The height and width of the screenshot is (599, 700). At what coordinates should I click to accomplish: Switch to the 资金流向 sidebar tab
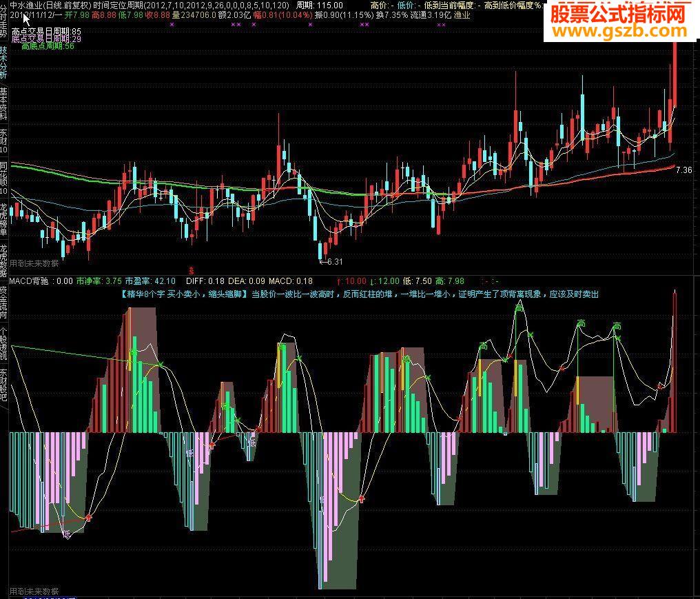click(3, 302)
